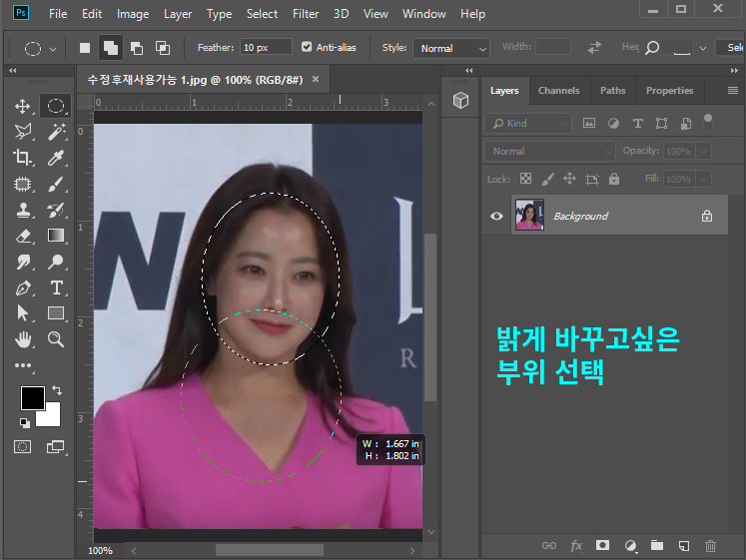The height and width of the screenshot is (560, 746).
Task: Select the Horizontal Type tool
Action: (x=56, y=287)
